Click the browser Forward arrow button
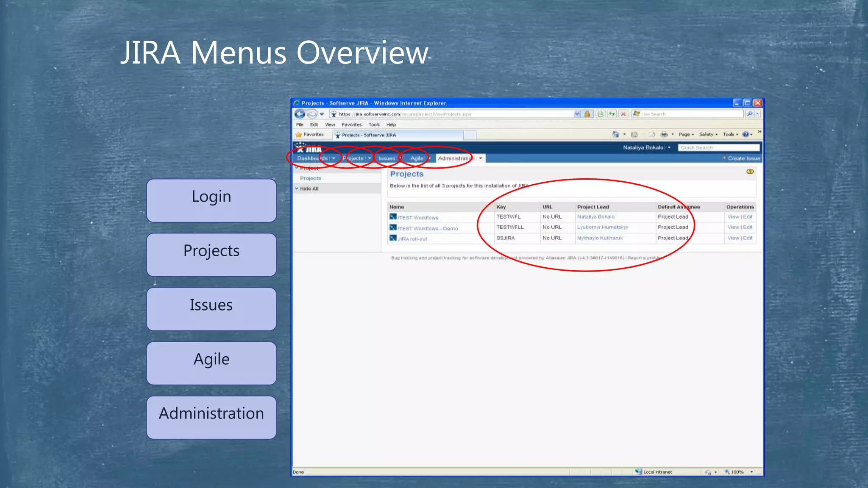The width and height of the screenshot is (868, 488). 312,114
